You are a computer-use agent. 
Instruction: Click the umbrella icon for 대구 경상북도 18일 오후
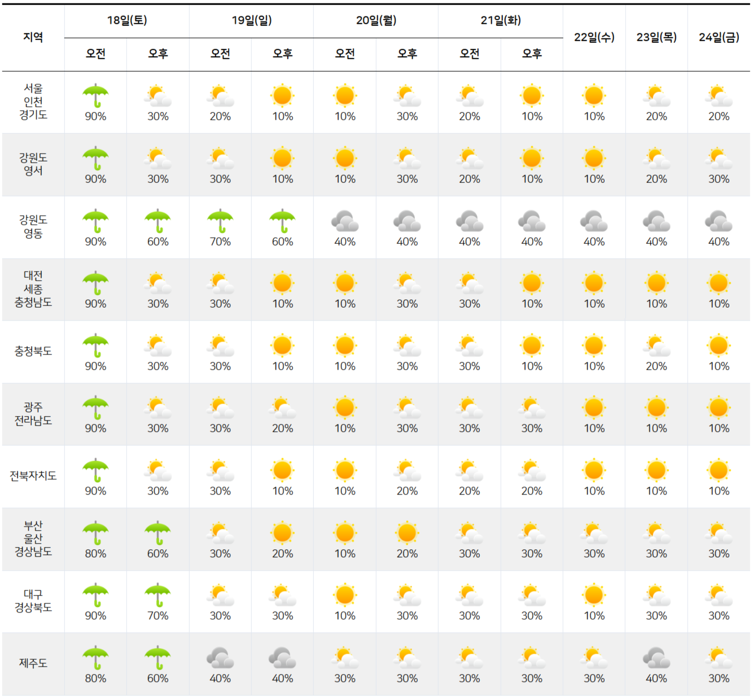[158, 596]
